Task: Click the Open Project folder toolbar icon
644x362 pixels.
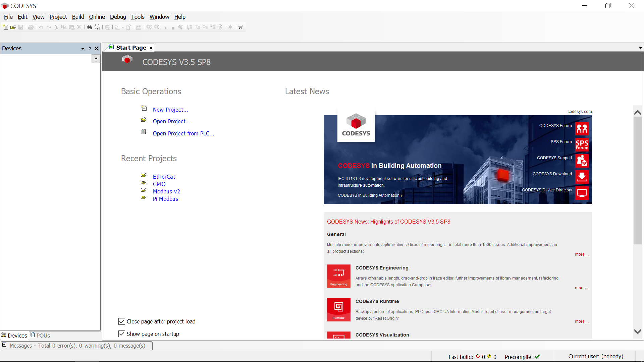Action: pyautogui.click(x=13, y=27)
